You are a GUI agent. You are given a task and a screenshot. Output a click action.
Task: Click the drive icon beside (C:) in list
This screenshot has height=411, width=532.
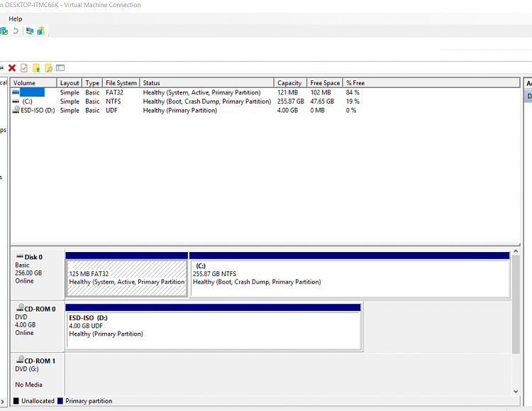coord(16,102)
